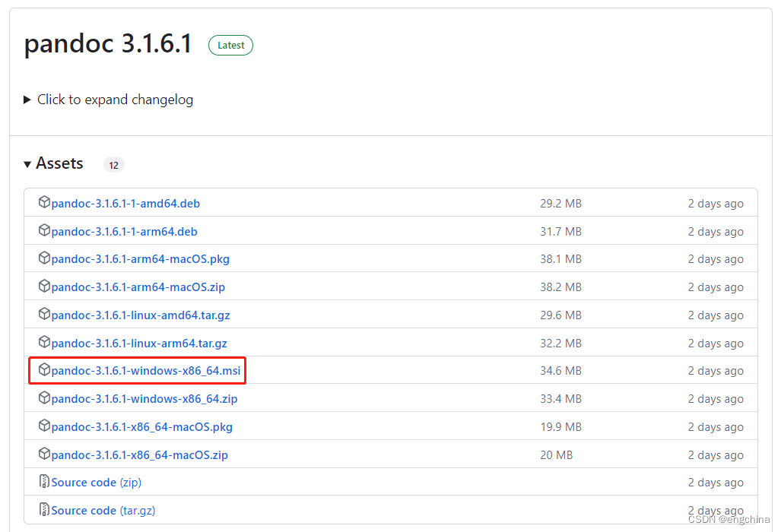The width and height of the screenshot is (781, 532).
Task: Click the 32.2 MB file size
Action: [x=561, y=344]
